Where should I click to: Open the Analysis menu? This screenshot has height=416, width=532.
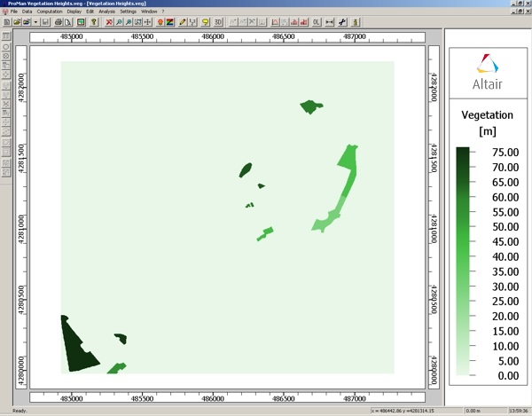[x=106, y=12]
